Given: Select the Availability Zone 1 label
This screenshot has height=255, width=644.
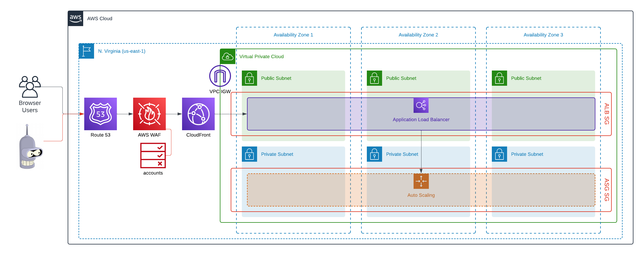Looking at the screenshot, I should click(x=293, y=35).
